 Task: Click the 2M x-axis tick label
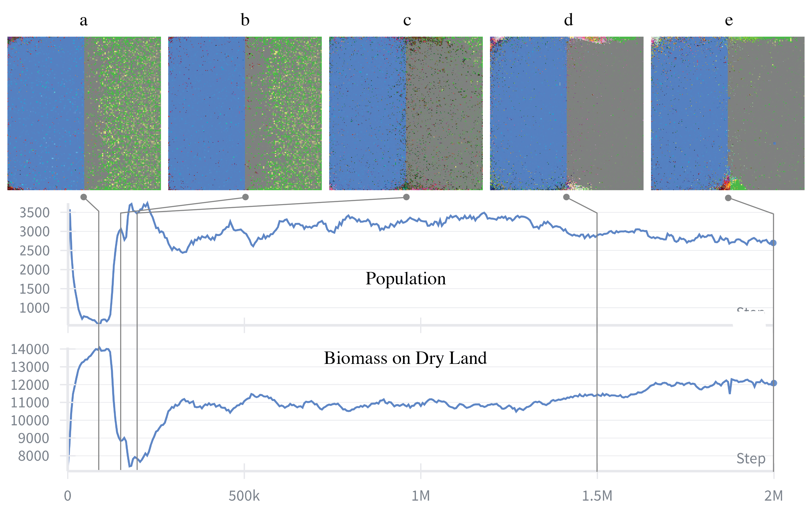[x=773, y=496]
